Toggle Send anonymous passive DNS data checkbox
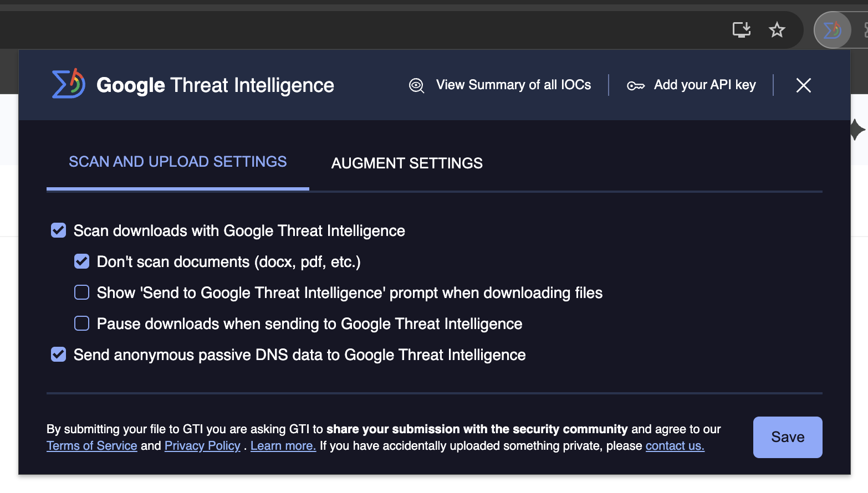The height and width of the screenshot is (493, 868). tap(58, 355)
